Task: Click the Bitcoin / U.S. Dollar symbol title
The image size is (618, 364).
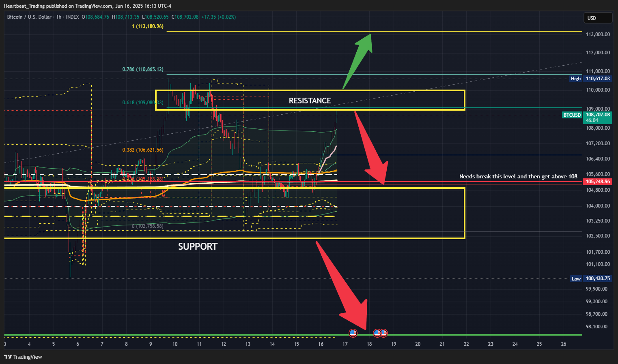Action: pos(29,17)
